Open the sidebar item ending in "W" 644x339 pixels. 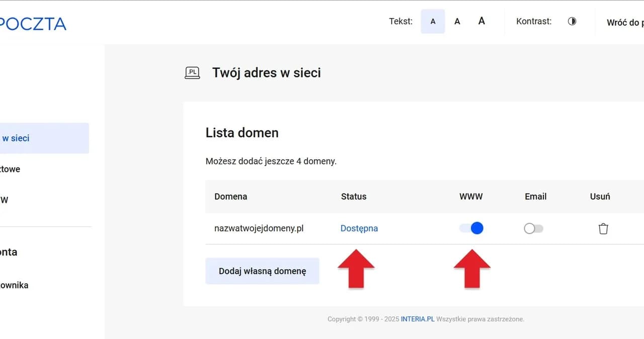point(5,200)
